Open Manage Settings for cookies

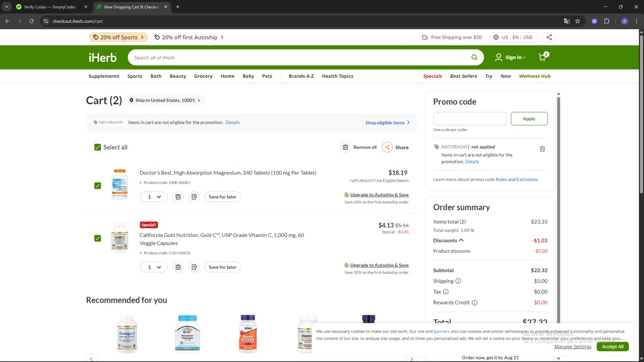click(x=573, y=347)
